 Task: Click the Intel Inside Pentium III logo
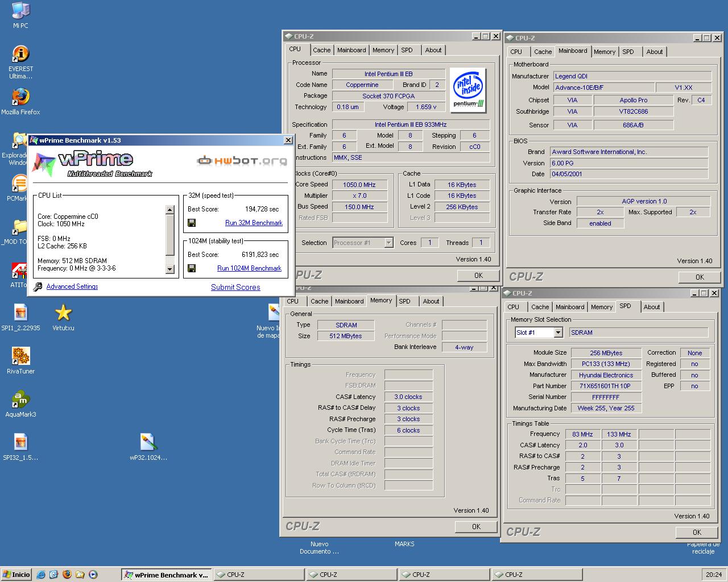pos(469,90)
